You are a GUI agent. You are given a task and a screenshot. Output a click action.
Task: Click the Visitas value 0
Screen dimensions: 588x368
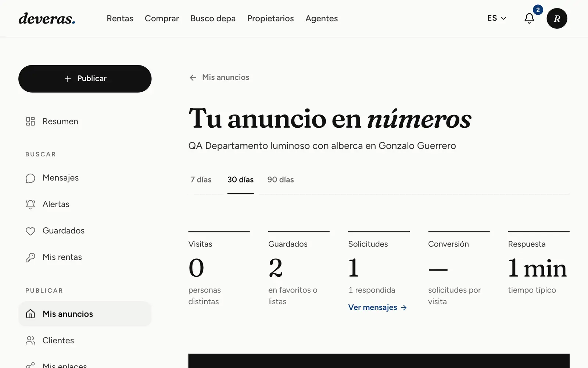[x=196, y=268]
